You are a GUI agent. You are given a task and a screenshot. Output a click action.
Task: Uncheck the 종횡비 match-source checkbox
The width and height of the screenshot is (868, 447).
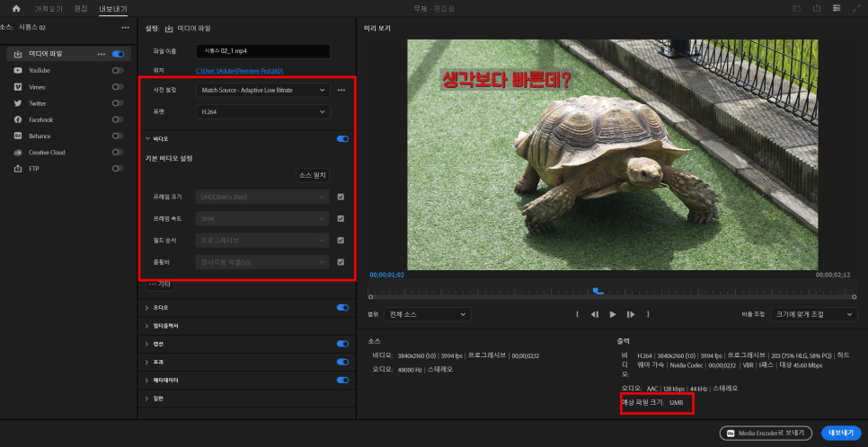pos(341,262)
